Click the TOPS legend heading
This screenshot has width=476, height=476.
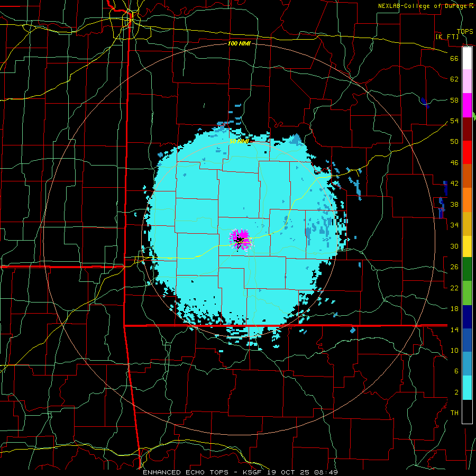coord(465,32)
